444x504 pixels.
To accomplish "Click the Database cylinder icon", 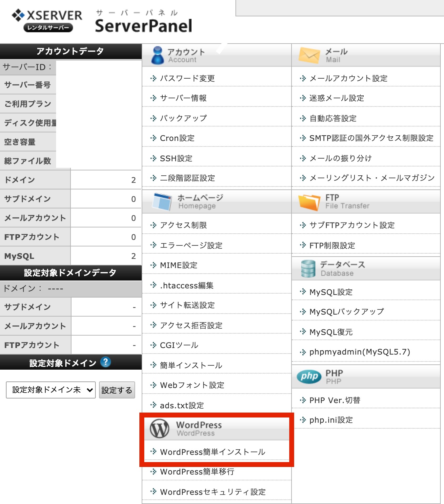I will pos(308,269).
